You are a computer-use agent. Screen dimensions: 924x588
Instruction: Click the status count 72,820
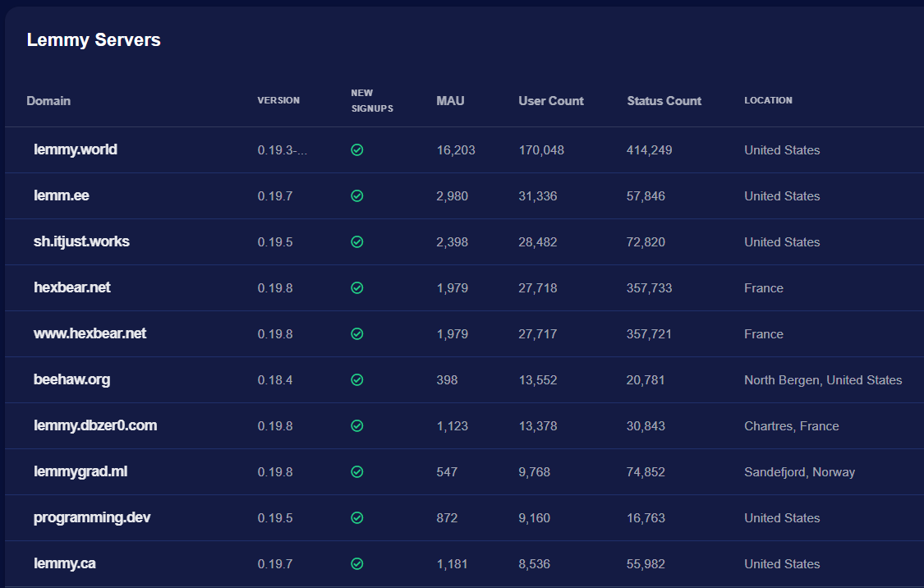(x=646, y=242)
